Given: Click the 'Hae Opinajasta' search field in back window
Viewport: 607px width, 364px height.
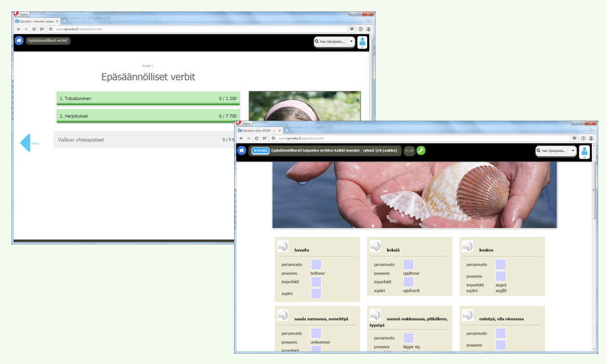Looking at the screenshot, I should (x=331, y=42).
